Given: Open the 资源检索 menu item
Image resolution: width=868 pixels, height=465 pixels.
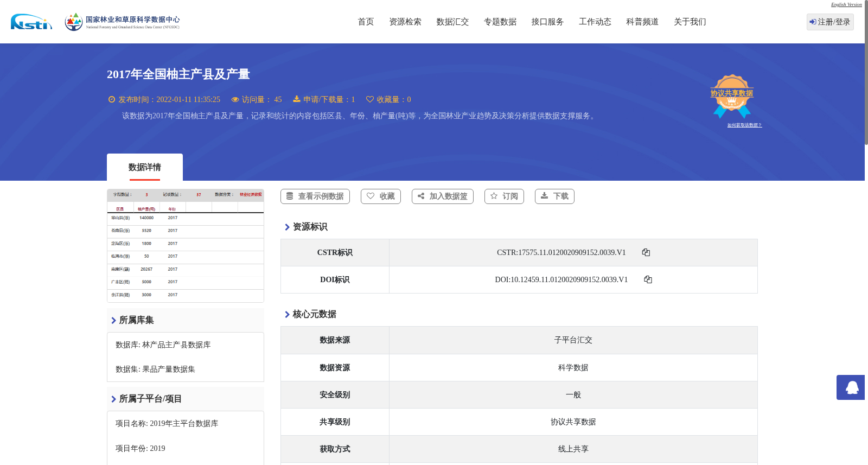Looking at the screenshot, I should pos(405,22).
